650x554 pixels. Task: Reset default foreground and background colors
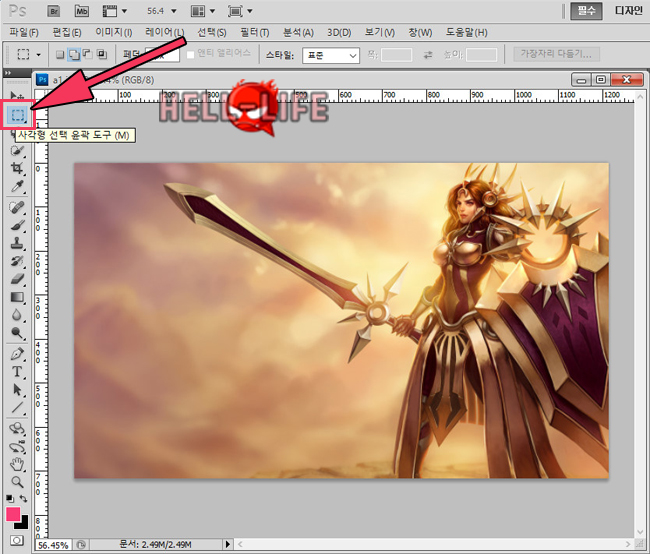(10, 498)
